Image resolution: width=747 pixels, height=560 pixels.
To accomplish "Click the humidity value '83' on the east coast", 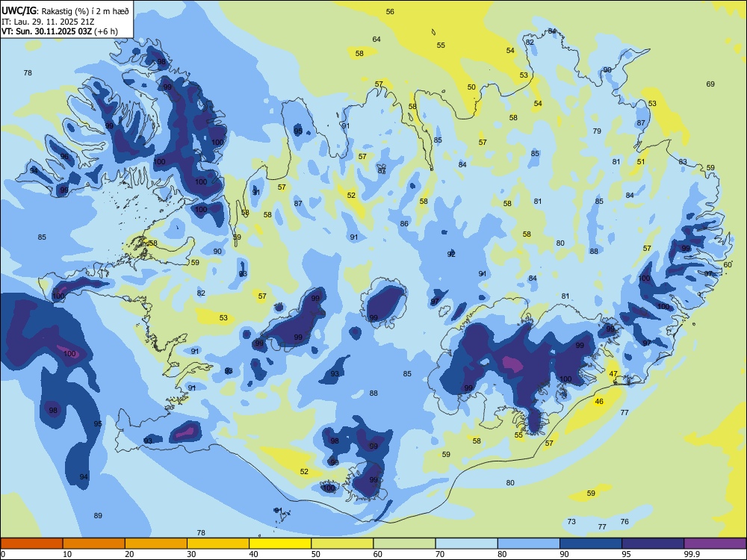I will click(683, 162).
